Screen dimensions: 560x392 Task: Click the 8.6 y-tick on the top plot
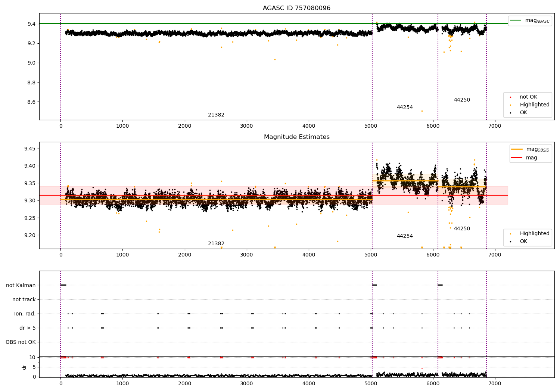pyautogui.click(x=31, y=102)
